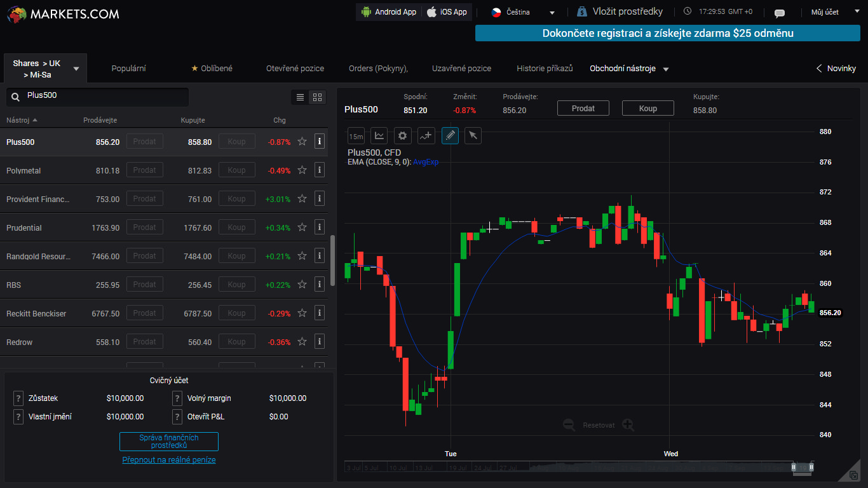Zoom in the chart with plus magnifier

click(628, 425)
